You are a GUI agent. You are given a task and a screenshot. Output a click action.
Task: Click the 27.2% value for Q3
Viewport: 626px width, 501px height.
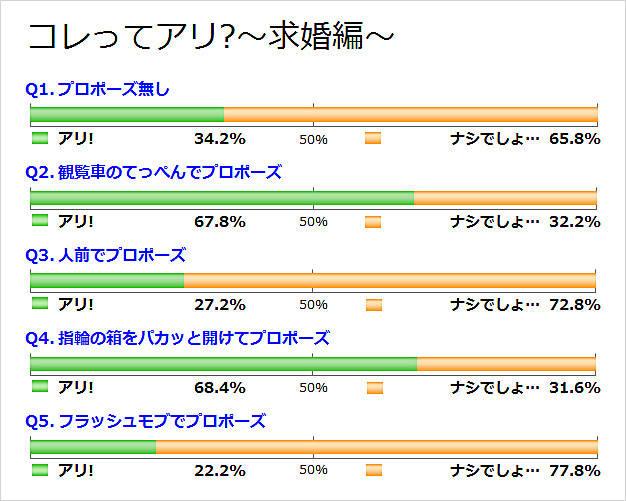tap(220, 305)
